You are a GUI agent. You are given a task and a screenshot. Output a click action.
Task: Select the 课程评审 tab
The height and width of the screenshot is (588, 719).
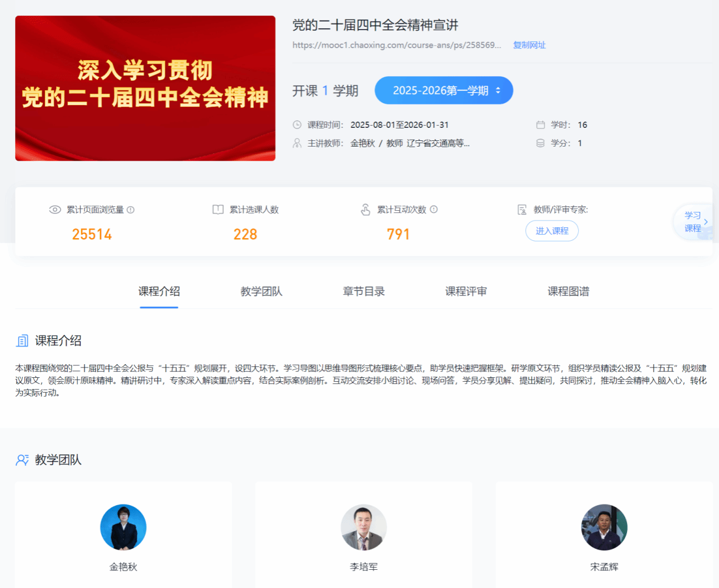point(466,291)
